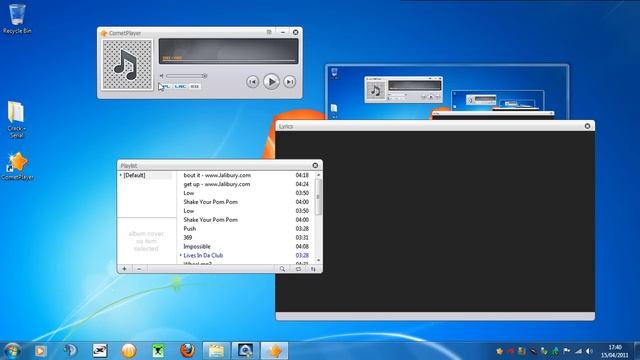Image resolution: width=640 pixels, height=360 pixels.
Task: Click the album cover placeholder area
Action: (146, 241)
